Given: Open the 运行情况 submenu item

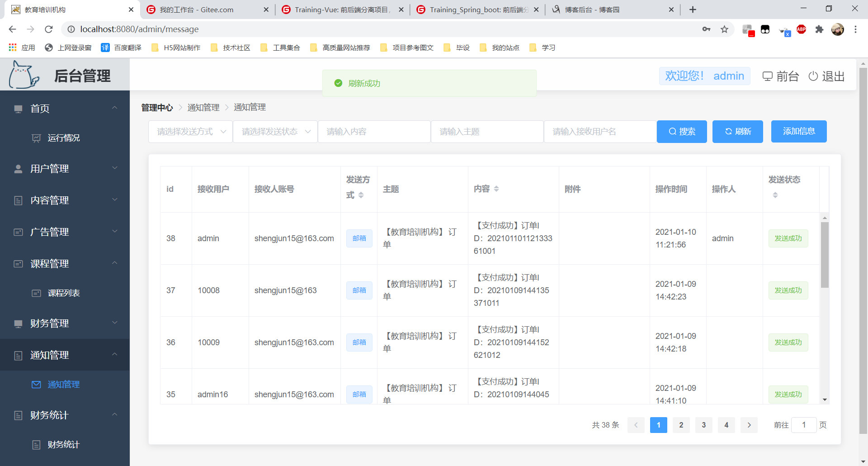Looking at the screenshot, I should click(65, 138).
